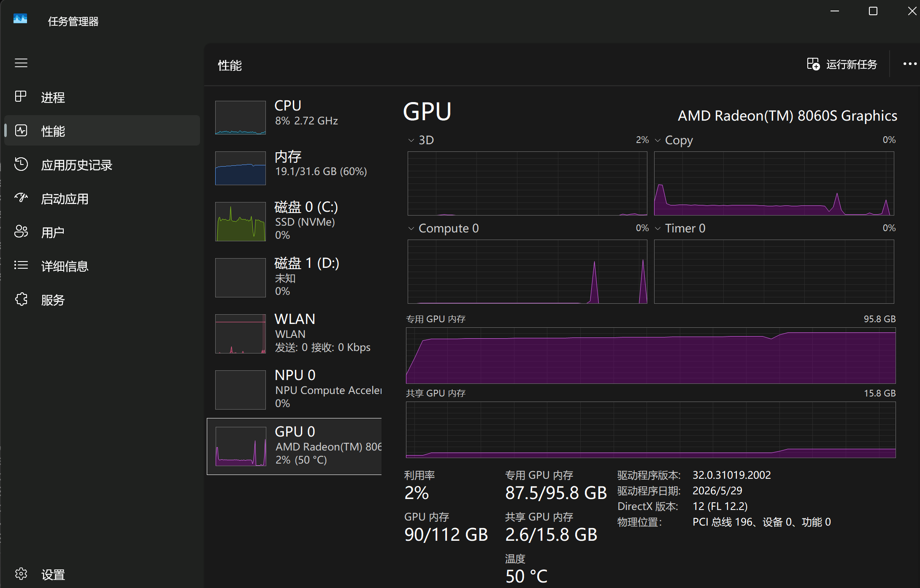This screenshot has width=920, height=588.
Task: Click the 性能 performance icon
Action: tap(21, 130)
